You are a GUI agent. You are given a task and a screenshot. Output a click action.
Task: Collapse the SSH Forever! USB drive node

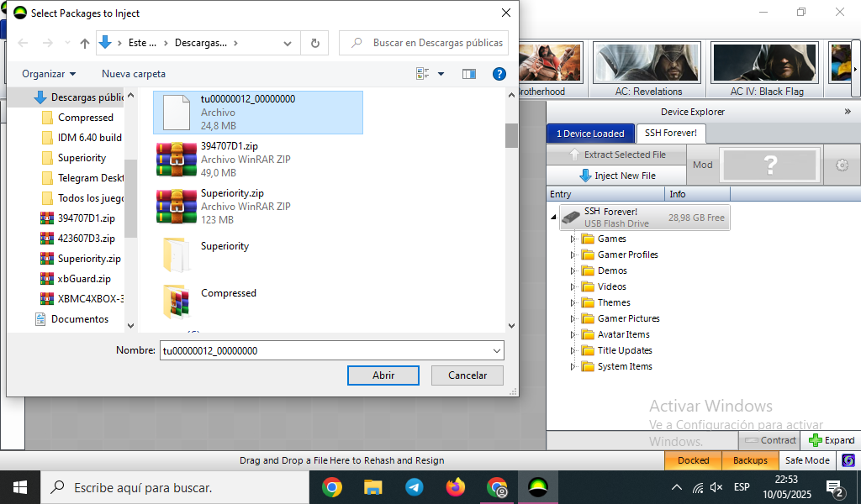(x=553, y=218)
